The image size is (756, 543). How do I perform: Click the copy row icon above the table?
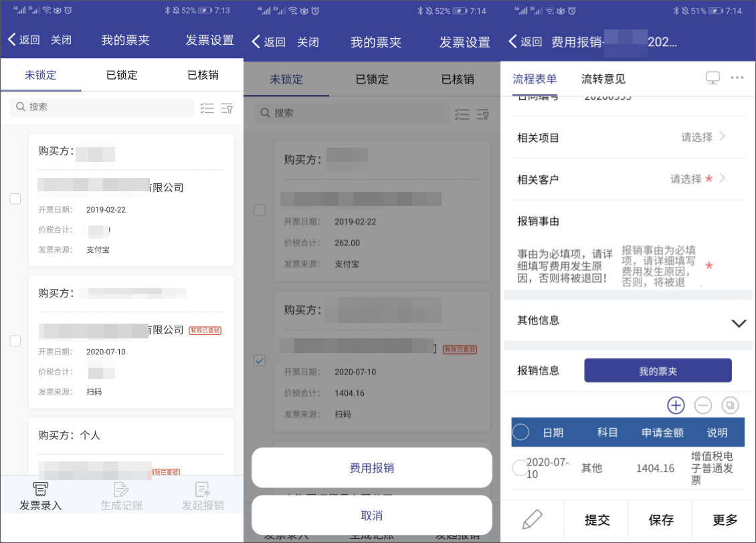pyautogui.click(x=730, y=405)
